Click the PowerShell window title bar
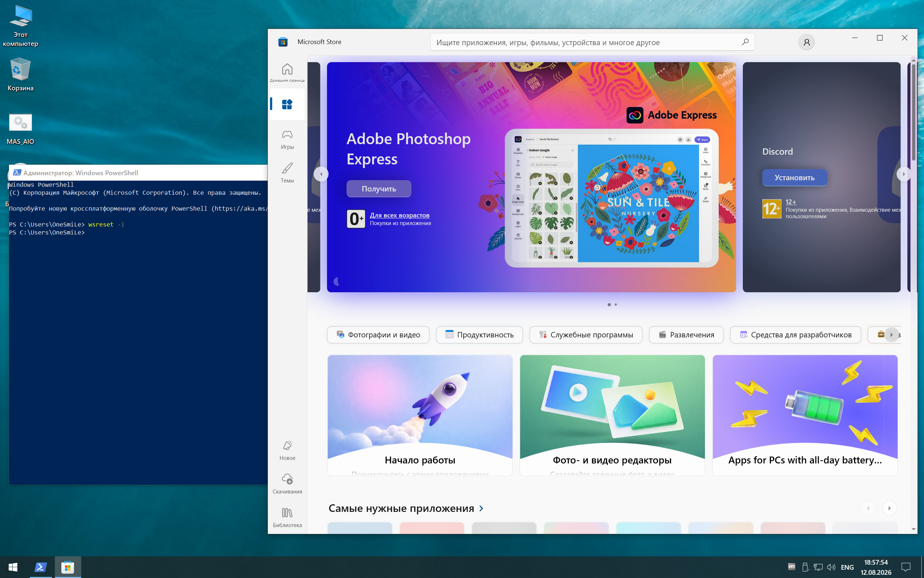The height and width of the screenshot is (578, 924). coord(138,173)
